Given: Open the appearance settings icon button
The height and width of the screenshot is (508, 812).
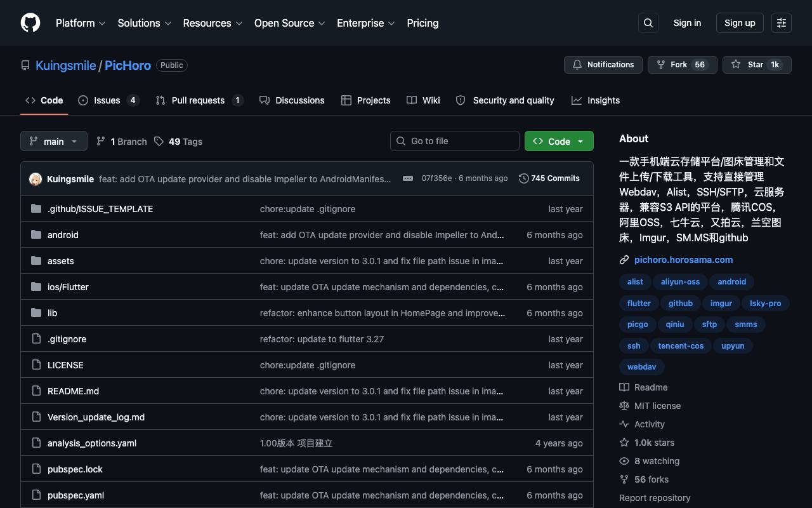Looking at the screenshot, I should coord(782,23).
